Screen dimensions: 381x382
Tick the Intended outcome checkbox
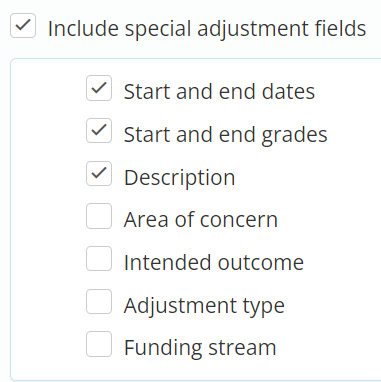(99, 259)
